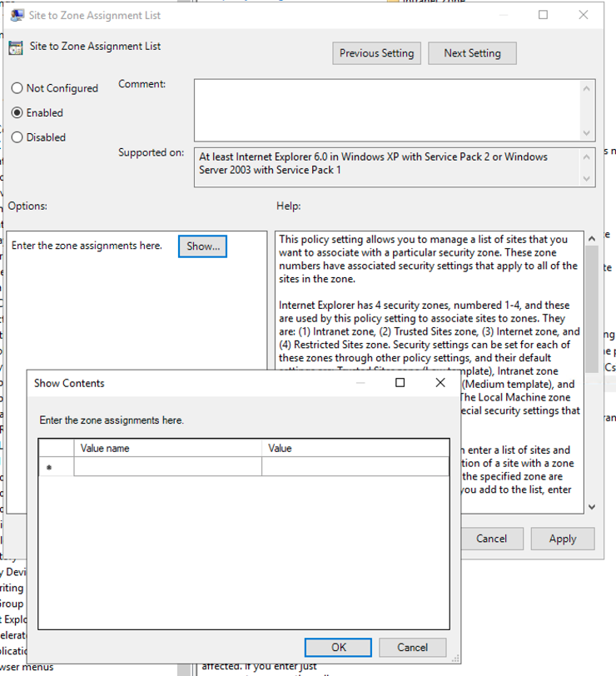This screenshot has height=676, width=616.
Task: Cancel the Show Contents dialog
Action: point(413,648)
